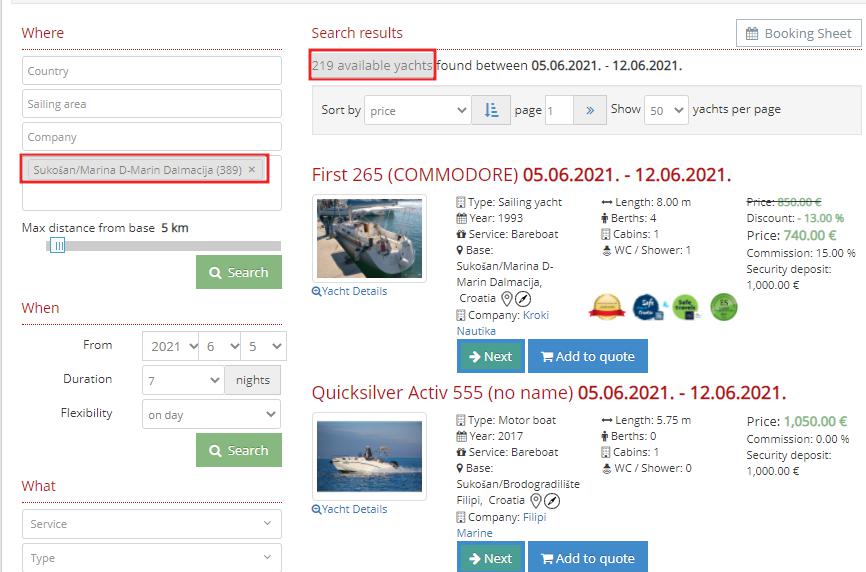The width and height of the screenshot is (866, 572).
Task: Click map pin icon for Quicksilver base
Action: [x=536, y=501]
